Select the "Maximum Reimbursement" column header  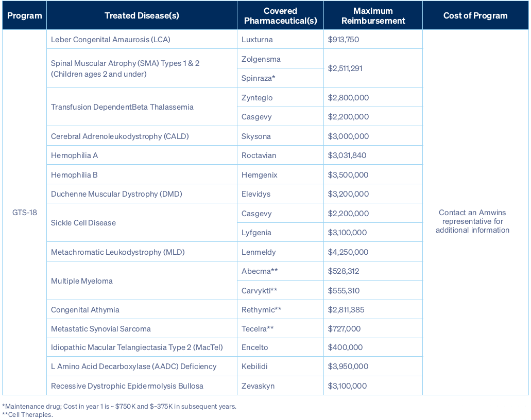pos(373,16)
